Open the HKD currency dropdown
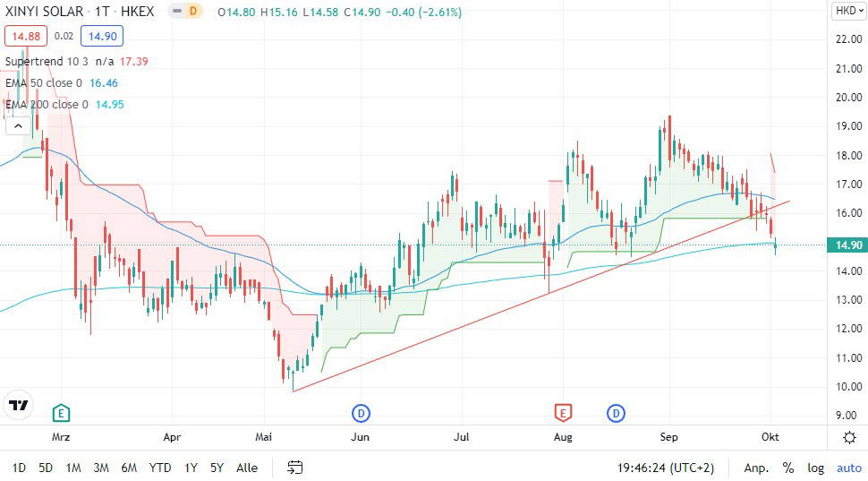Screen dimensions: 868x481 click(848, 11)
